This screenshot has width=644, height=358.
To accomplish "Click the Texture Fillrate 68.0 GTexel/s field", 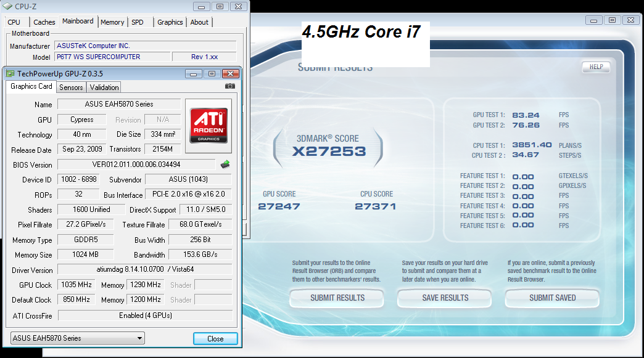I will (x=200, y=224).
